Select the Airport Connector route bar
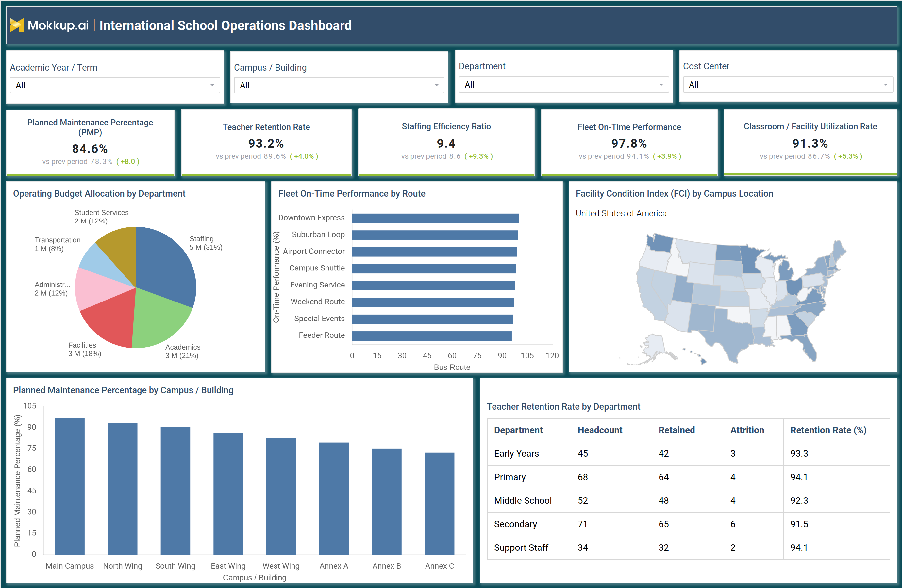Image resolution: width=902 pixels, height=588 pixels. (434, 252)
